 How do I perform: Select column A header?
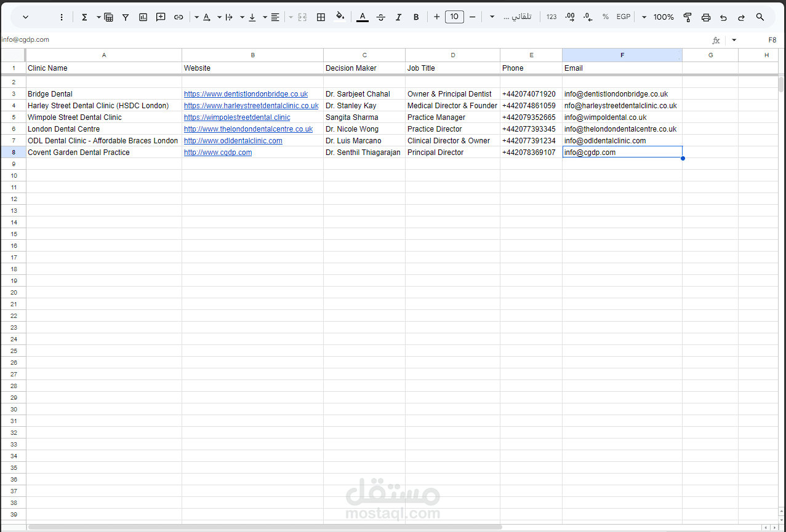(104, 55)
